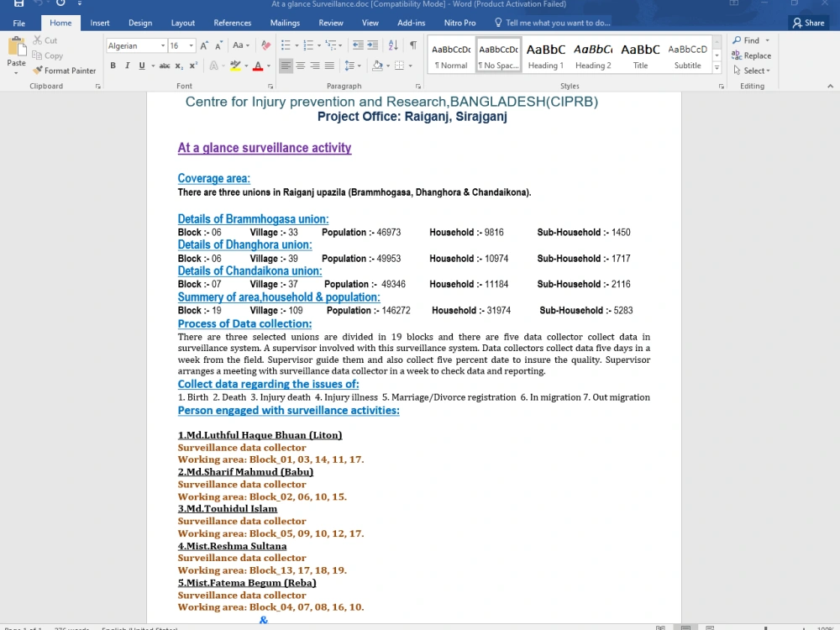This screenshot has height=630, width=840.
Task: Center align the paragraph
Action: click(x=301, y=66)
